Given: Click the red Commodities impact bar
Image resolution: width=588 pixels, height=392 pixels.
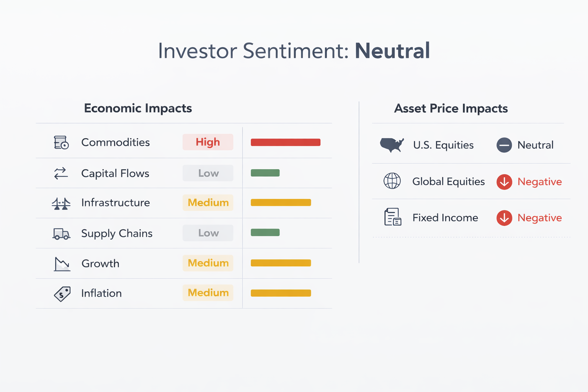Looking at the screenshot, I should point(285,142).
